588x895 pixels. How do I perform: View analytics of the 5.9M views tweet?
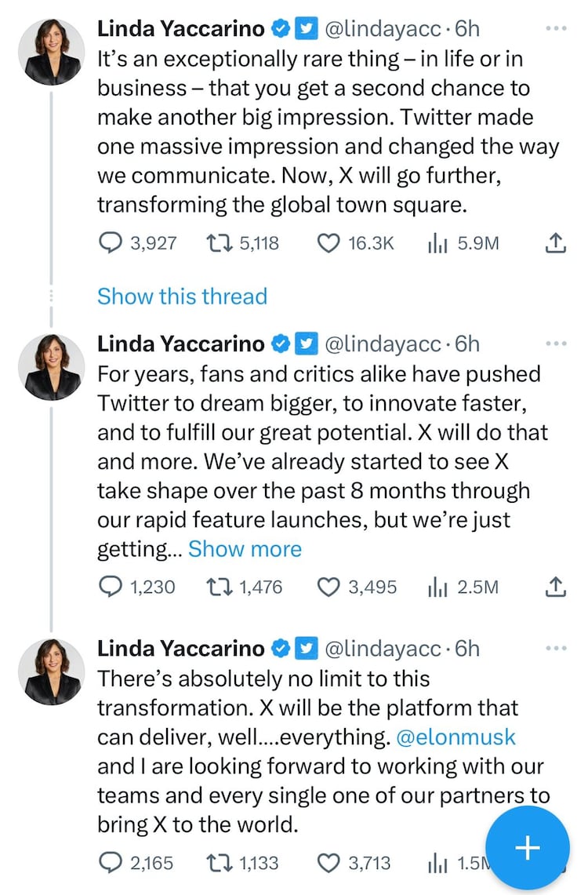436,244
